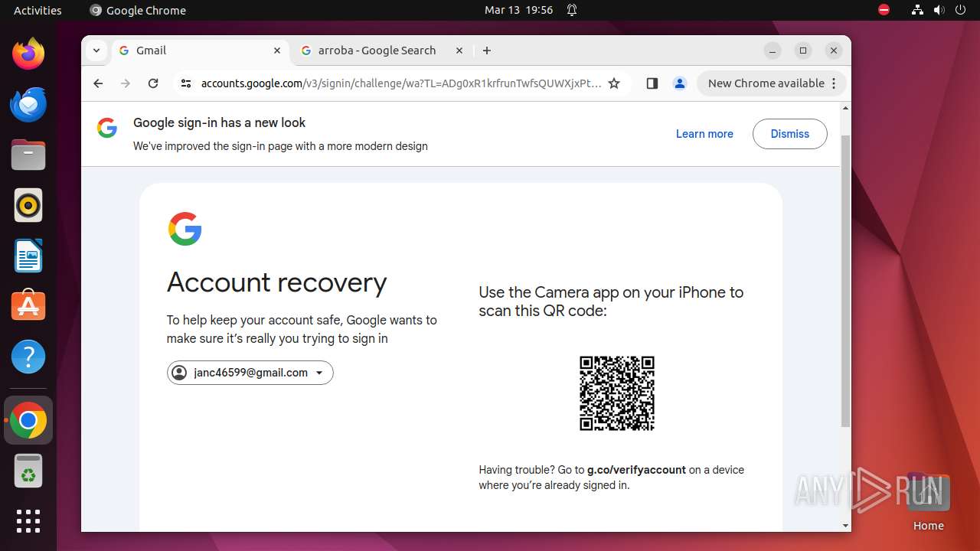Select the Google Chrome dock icon
Viewport: 980px width, 551px height.
[28, 420]
